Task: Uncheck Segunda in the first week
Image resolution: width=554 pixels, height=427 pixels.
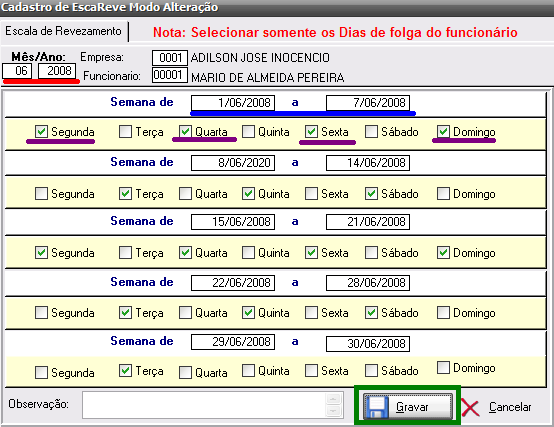Action: tap(41, 132)
